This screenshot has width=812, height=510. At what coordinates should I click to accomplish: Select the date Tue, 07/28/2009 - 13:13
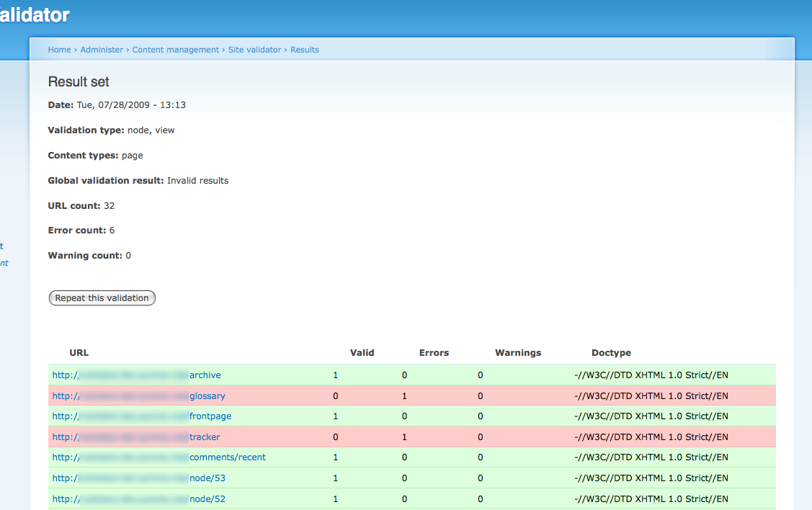(131, 104)
